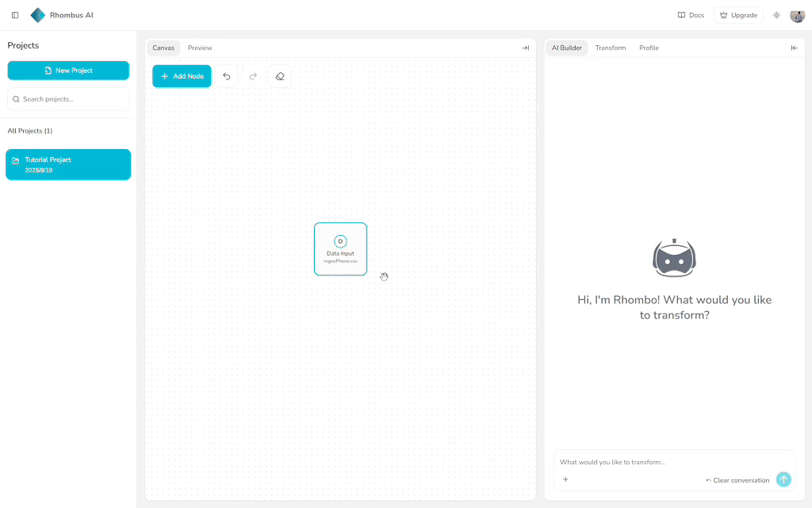Viewport: 812px width, 508px height.
Task: Select the Data Input node
Action: pos(340,248)
